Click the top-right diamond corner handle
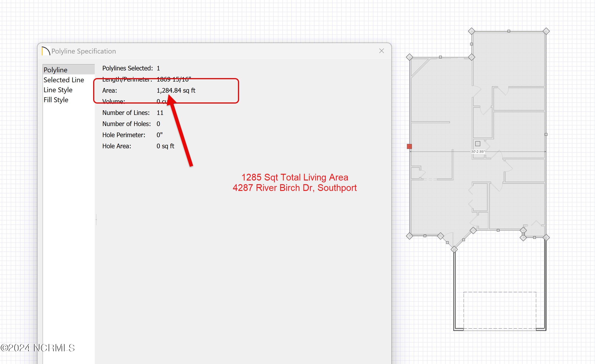Viewport: 595px width, 364px height. coord(546,31)
